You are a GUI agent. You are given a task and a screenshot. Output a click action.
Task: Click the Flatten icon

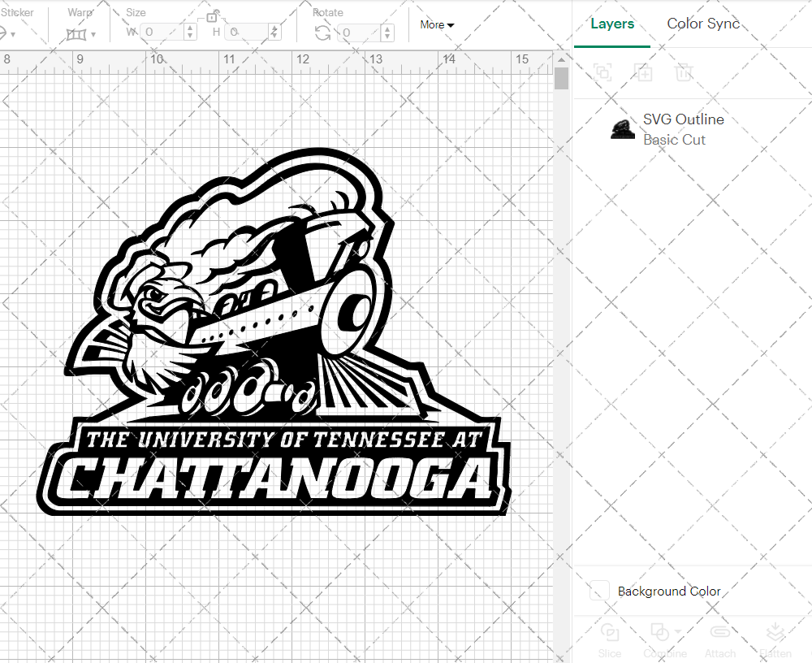(x=775, y=632)
